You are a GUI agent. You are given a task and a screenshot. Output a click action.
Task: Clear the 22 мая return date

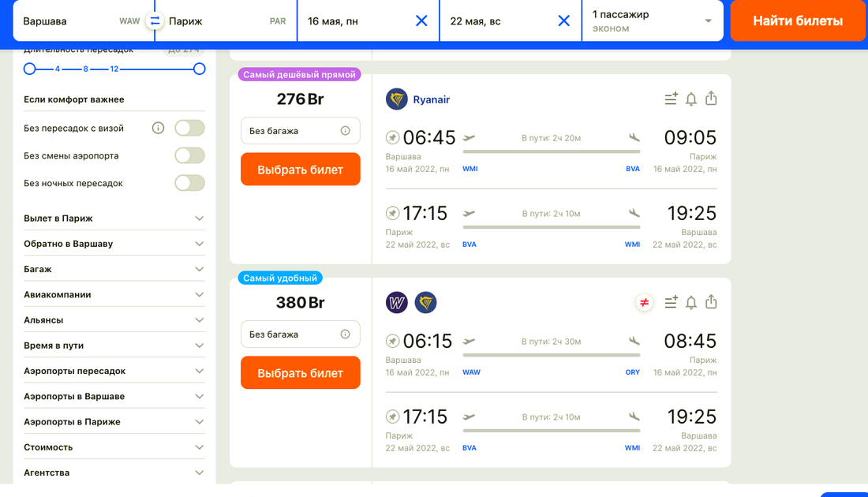pos(563,21)
